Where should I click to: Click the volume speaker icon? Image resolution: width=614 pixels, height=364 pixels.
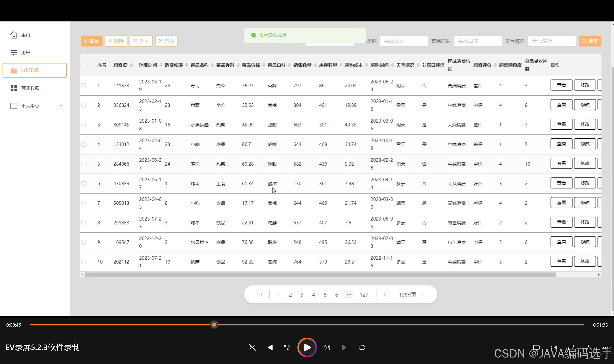[x=553, y=347]
